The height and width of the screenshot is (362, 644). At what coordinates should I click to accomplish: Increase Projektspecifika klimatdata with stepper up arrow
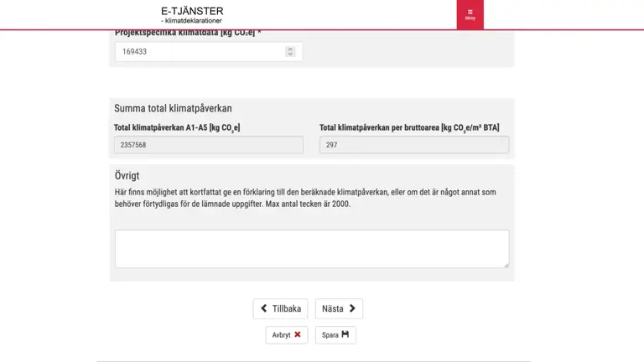tap(290, 49)
